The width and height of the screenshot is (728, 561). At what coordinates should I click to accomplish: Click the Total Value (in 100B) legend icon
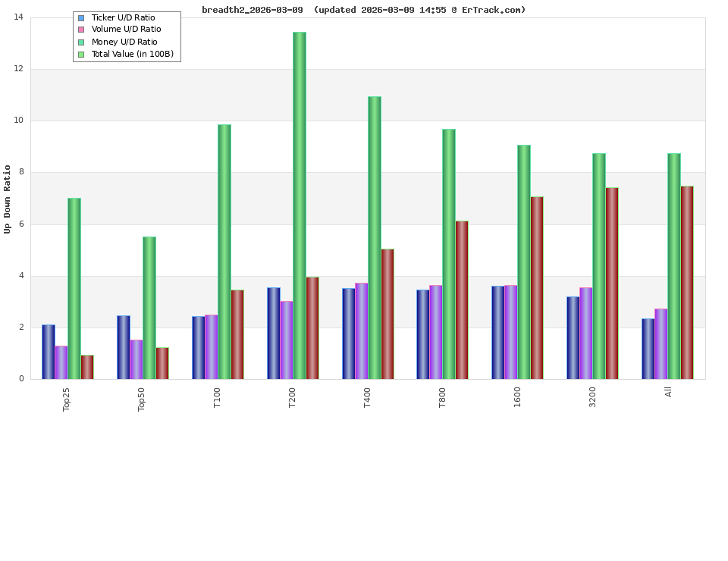click(80, 54)
